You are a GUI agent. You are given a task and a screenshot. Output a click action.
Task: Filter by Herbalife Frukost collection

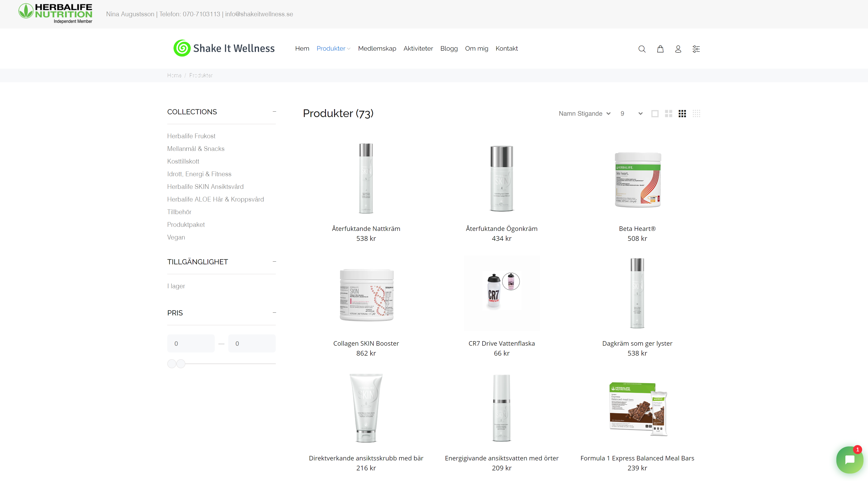coord(191,136)
